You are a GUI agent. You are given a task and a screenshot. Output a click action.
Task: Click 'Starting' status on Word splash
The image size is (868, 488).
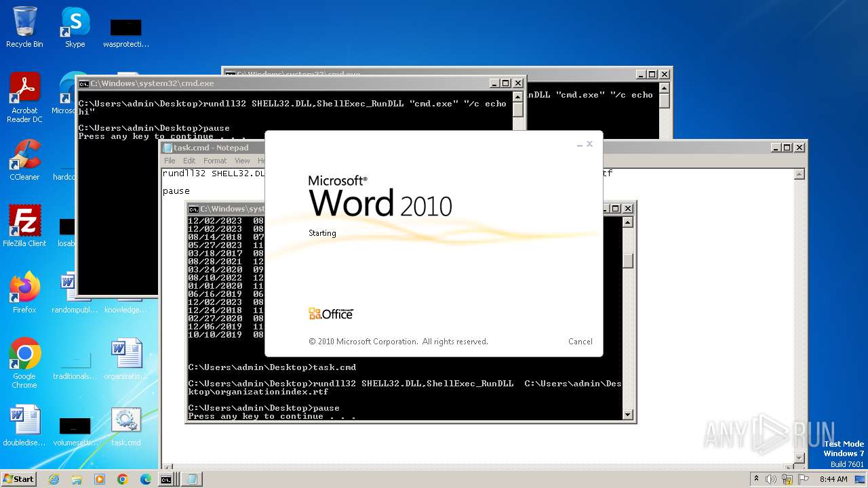322,233
